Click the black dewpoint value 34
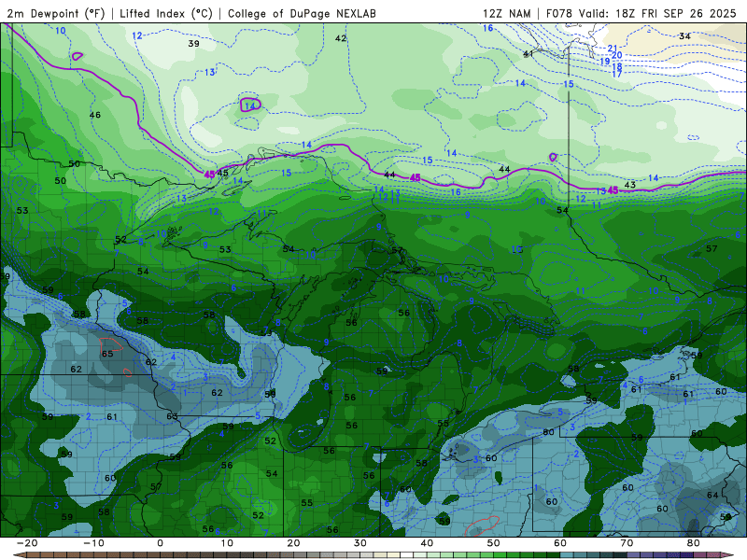The width and height of the screenshot is (747, 560). [x=684, y=36]
